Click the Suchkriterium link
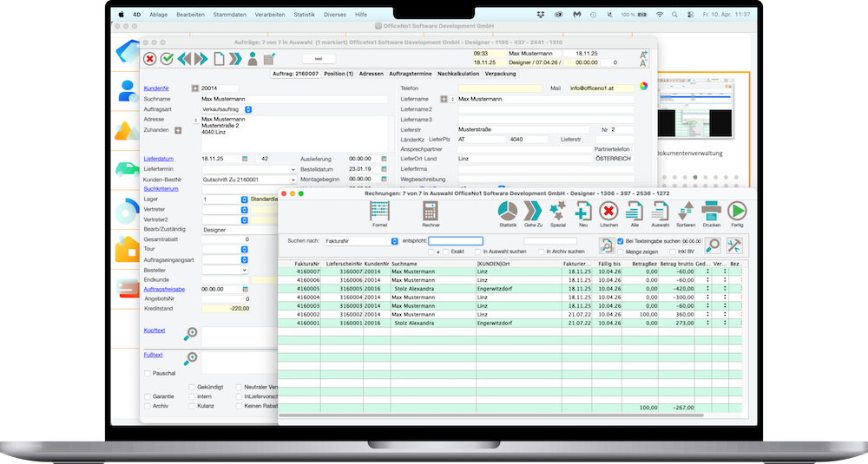Image resolution: width=868 pixels, height=464 pixels. (161, 188)
